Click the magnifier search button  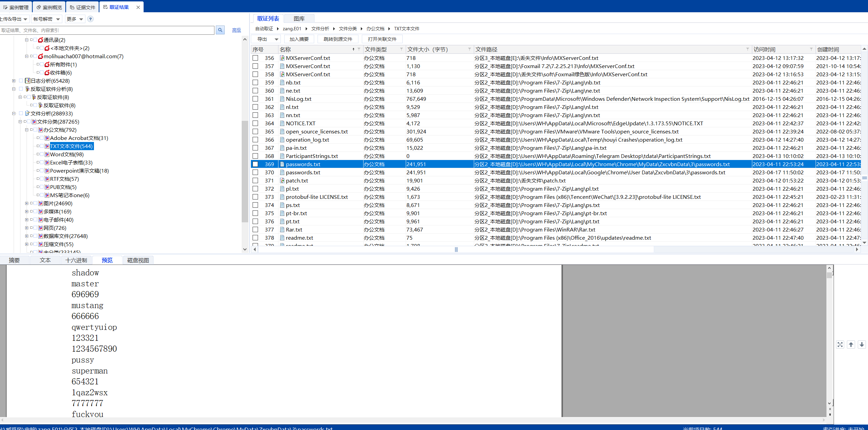click(220, 30)
